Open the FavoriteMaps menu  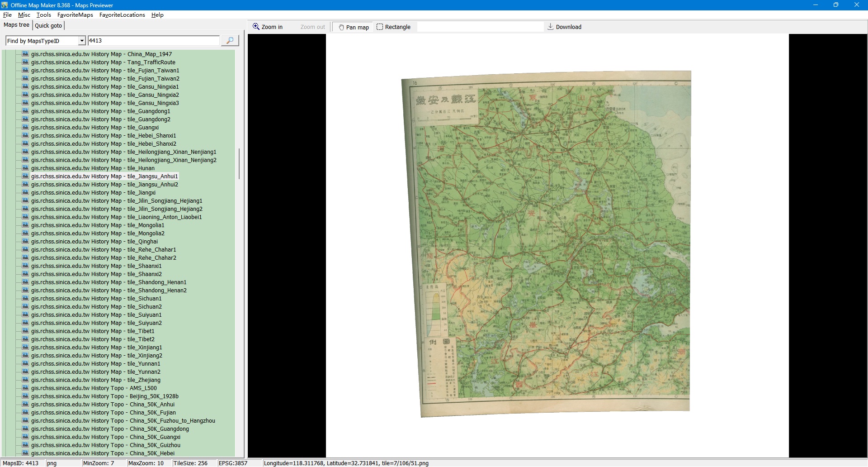coord(75,15)
